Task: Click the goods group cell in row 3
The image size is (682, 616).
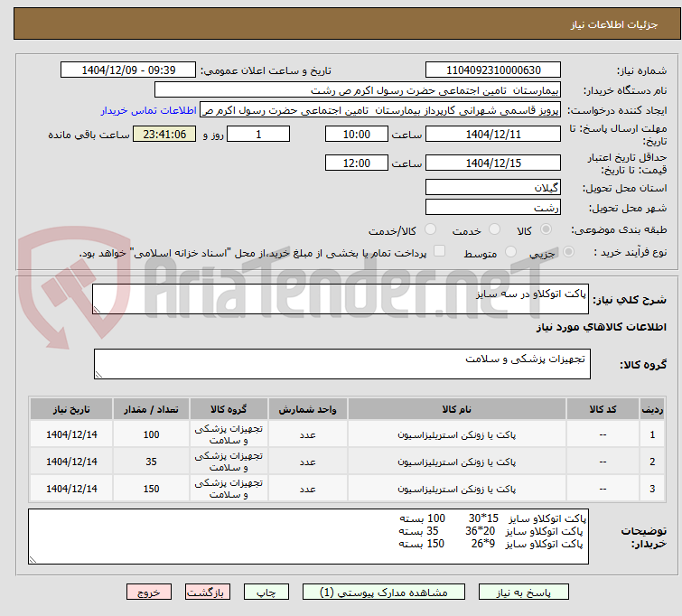Action: (x=229, y=489)
